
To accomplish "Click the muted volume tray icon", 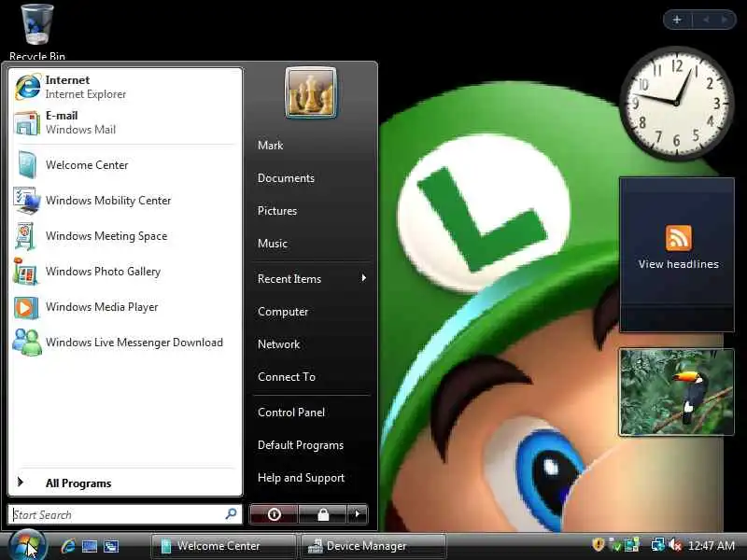I will pos(675,544).
